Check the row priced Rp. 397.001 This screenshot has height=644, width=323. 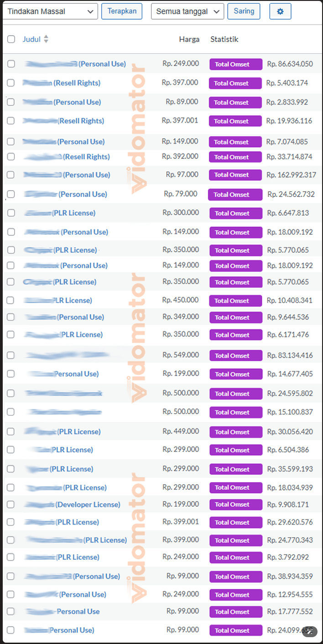(11, 121)
